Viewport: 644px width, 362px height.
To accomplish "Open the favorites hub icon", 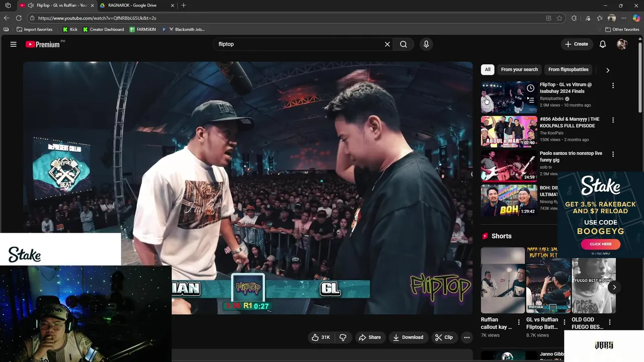I will pos(600,18).
